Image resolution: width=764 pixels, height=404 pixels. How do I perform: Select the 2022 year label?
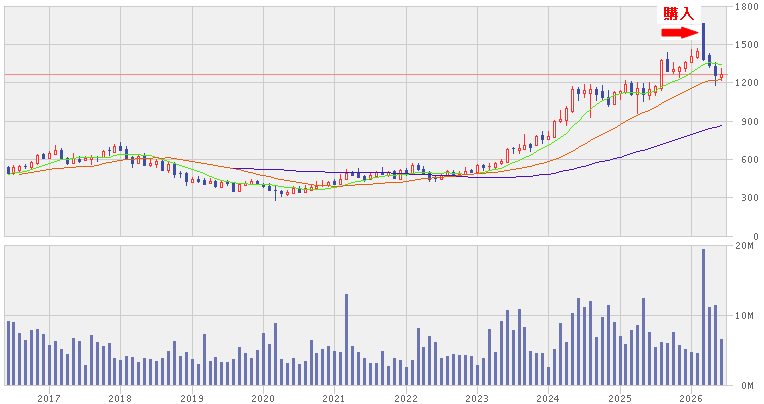pos(406,399)
